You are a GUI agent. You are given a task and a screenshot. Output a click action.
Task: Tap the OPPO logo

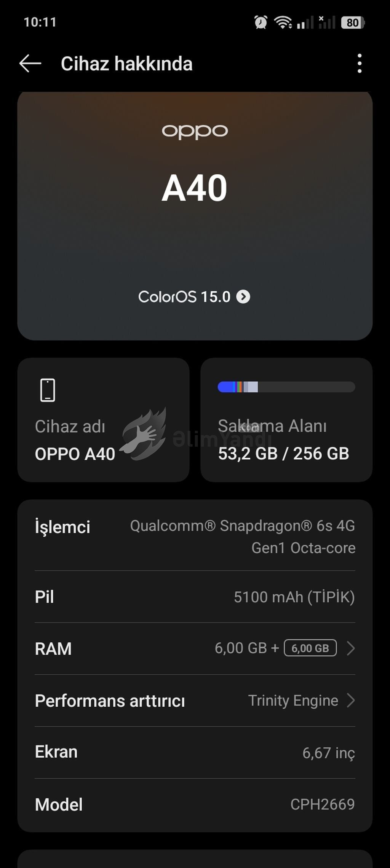(x=195, y=132)
